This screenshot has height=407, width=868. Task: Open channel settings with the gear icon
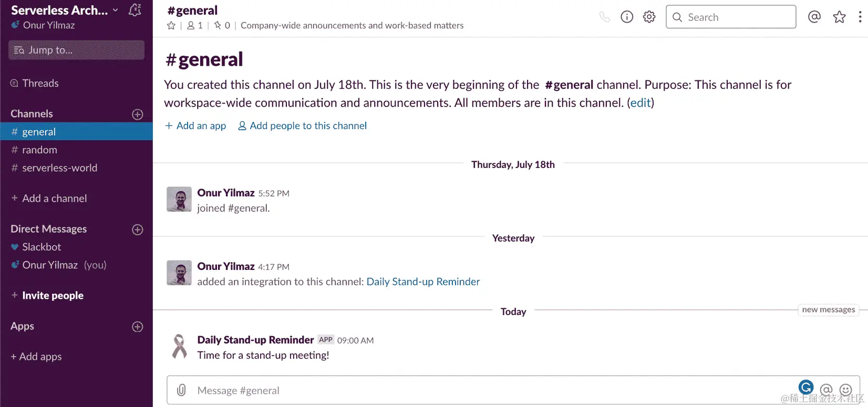click(649, 16)
